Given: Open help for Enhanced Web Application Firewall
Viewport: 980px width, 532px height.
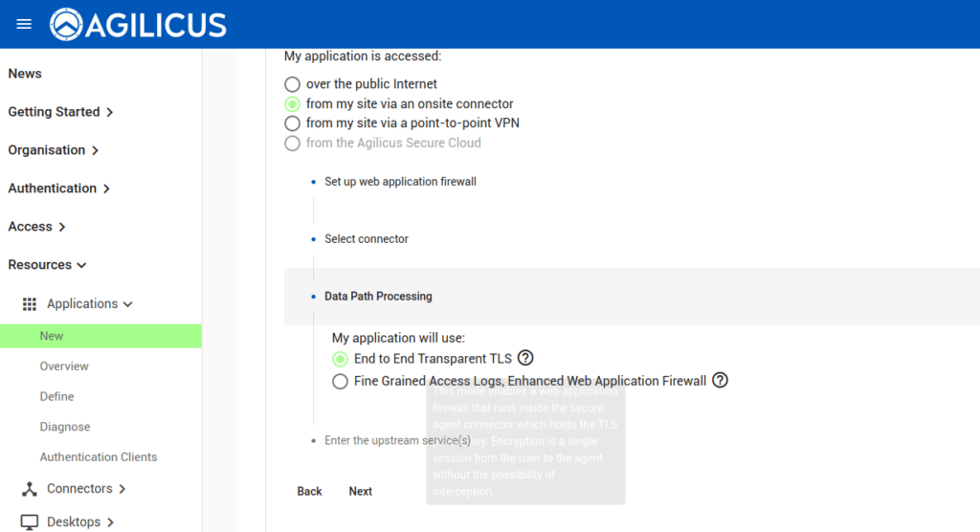Looking at the screenshot, I should tap(721, 380).
